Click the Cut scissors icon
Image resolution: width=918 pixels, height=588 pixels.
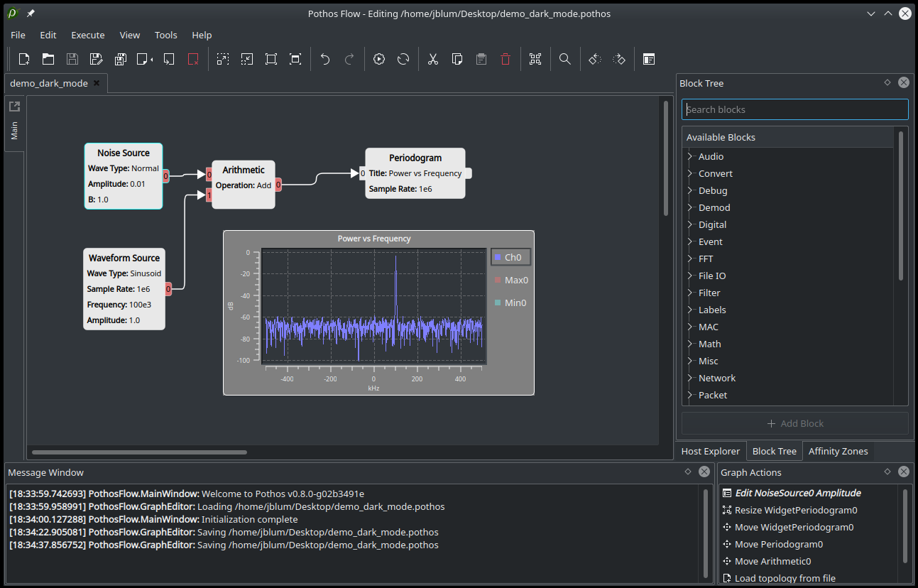433,59
